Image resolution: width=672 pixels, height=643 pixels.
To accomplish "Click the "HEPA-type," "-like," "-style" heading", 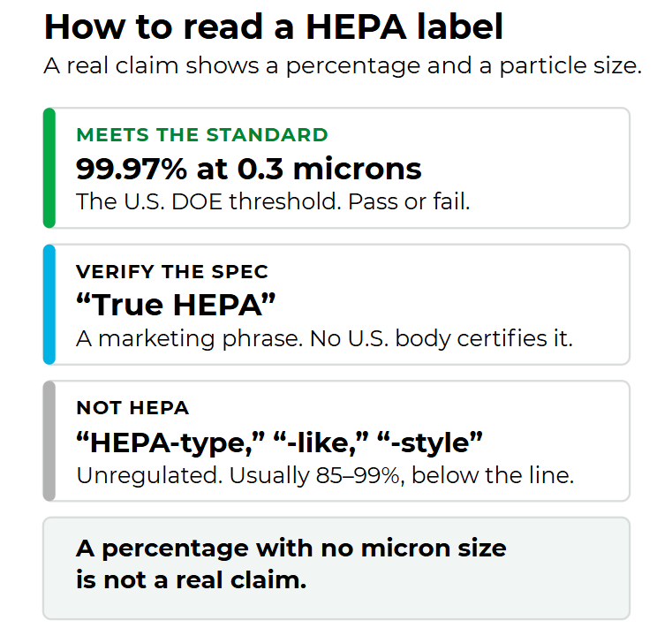I will [x=279, y=443].
